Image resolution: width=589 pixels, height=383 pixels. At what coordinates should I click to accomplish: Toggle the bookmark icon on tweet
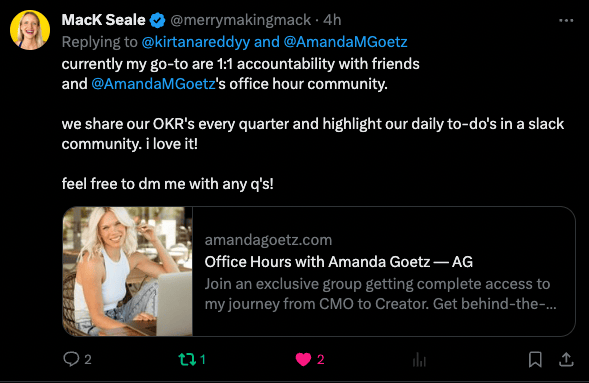click(535, 359)
